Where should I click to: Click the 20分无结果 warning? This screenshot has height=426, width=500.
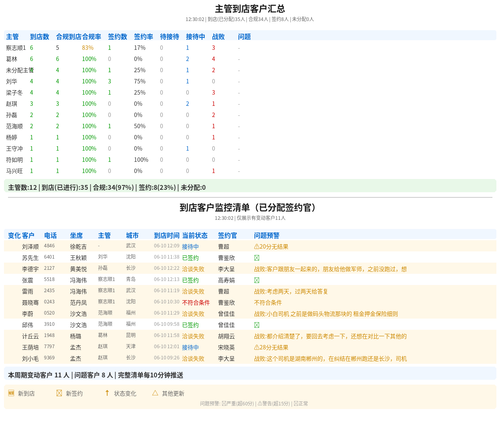point(271,247)
